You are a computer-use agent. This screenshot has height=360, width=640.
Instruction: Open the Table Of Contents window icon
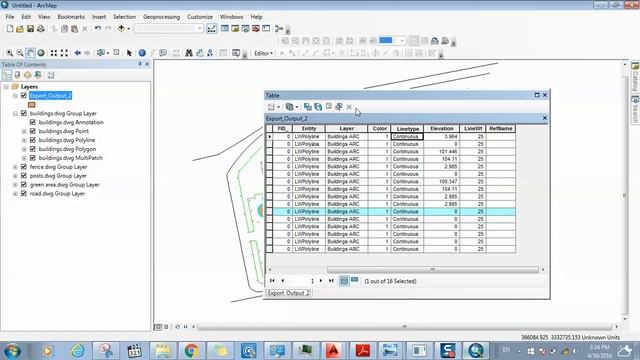pos(225,29)
